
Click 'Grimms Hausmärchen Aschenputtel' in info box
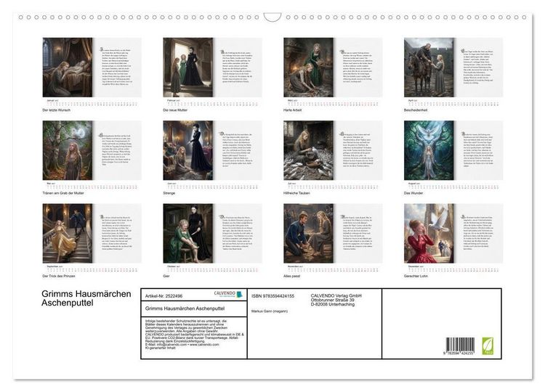pos(185,309)
